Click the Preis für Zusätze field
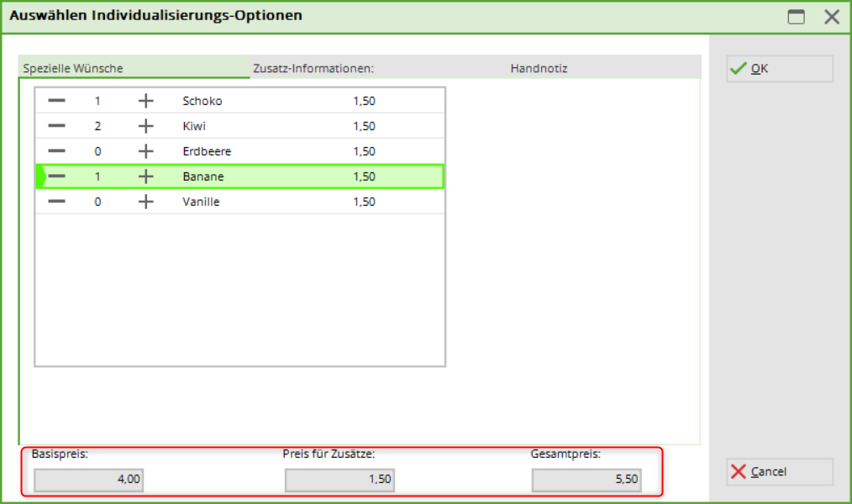Viewport: 852px width, 504px height. click(339, 480)
